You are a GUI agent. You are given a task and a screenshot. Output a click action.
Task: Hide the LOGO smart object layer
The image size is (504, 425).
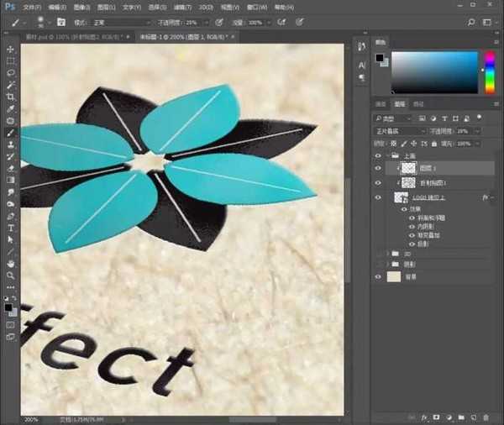378,197
